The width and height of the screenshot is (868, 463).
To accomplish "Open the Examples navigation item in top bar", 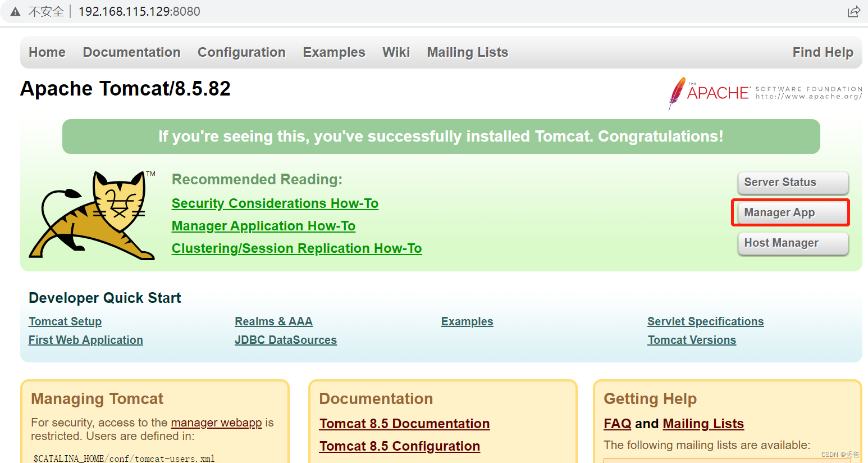I will [334, 52].
